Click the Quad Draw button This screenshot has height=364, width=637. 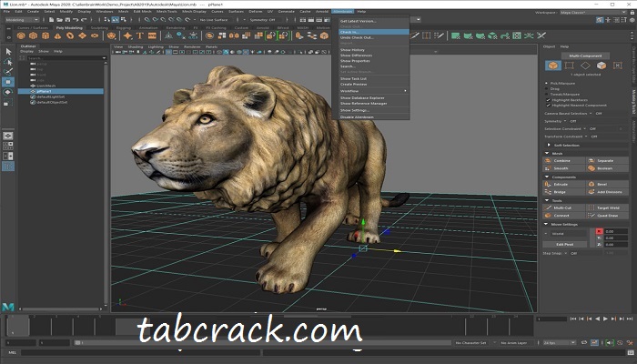tap(607, 216)
